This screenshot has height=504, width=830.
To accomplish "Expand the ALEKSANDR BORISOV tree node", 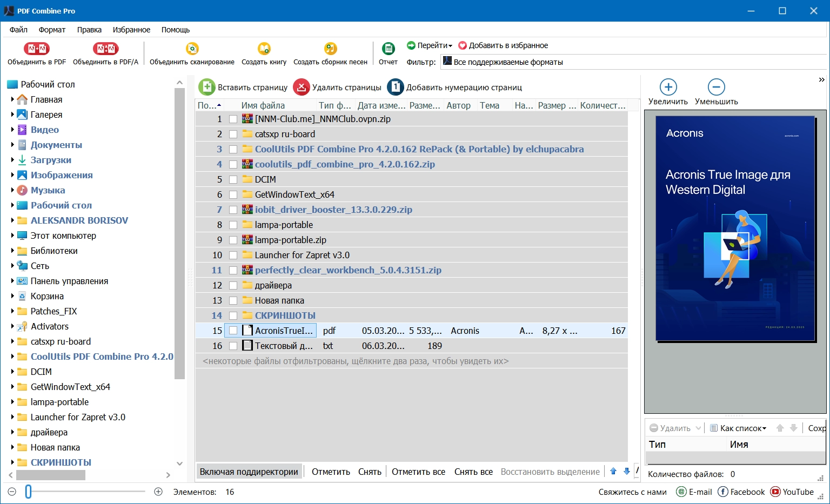I will point(12,220).
